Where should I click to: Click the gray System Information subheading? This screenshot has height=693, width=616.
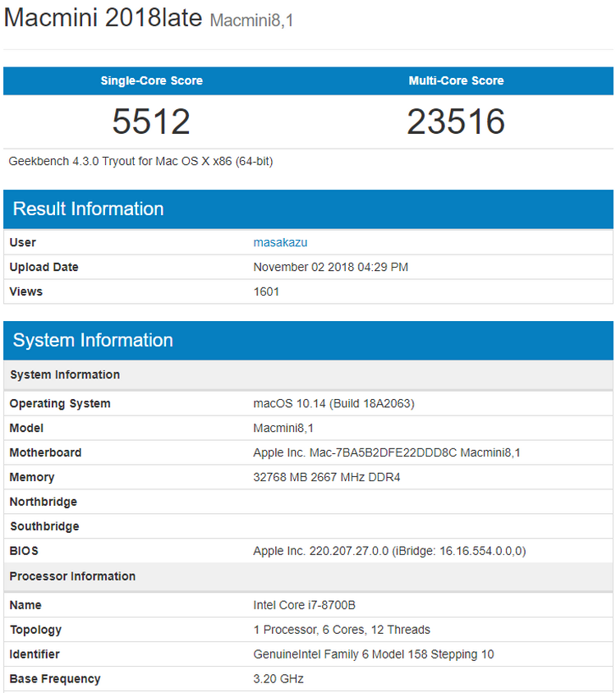point(65,374)
